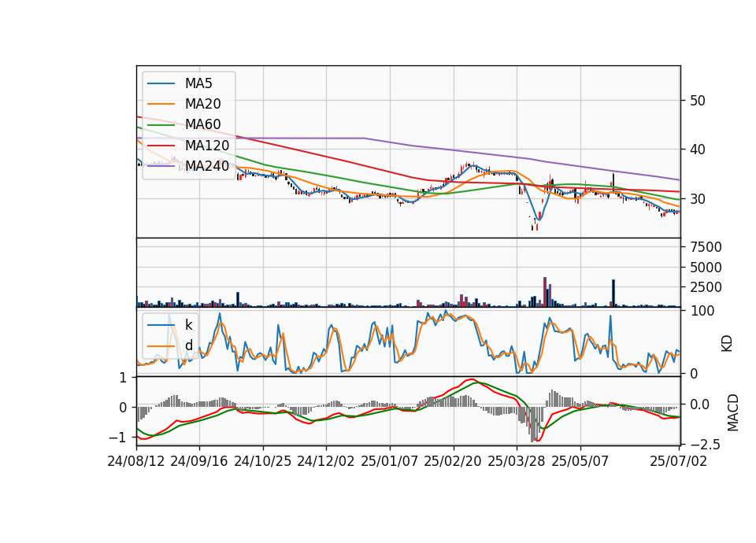Click the MACD axis title
This screenshot has height=543, width=756.
tap(733, 412)
